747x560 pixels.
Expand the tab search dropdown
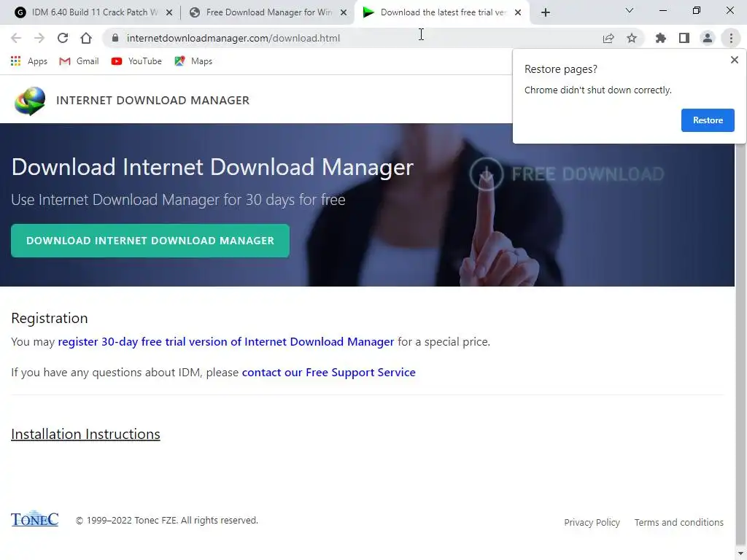click(x=630, y=10)
